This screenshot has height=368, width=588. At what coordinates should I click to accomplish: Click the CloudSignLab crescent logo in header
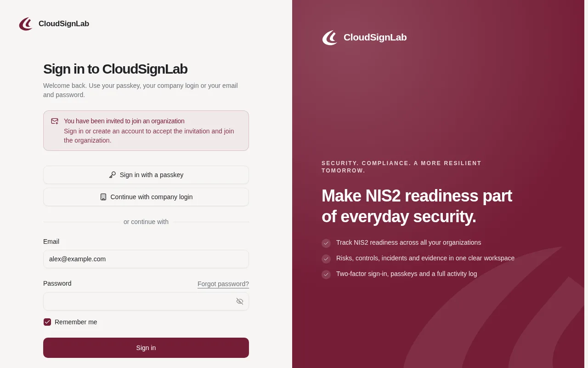26,24
